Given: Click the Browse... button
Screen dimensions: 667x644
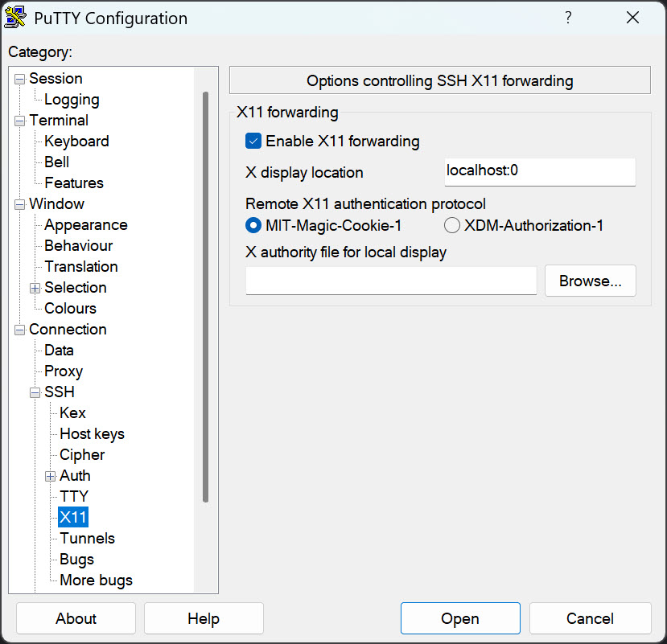Looking at the screenshot, I should (x=590, y=281).
